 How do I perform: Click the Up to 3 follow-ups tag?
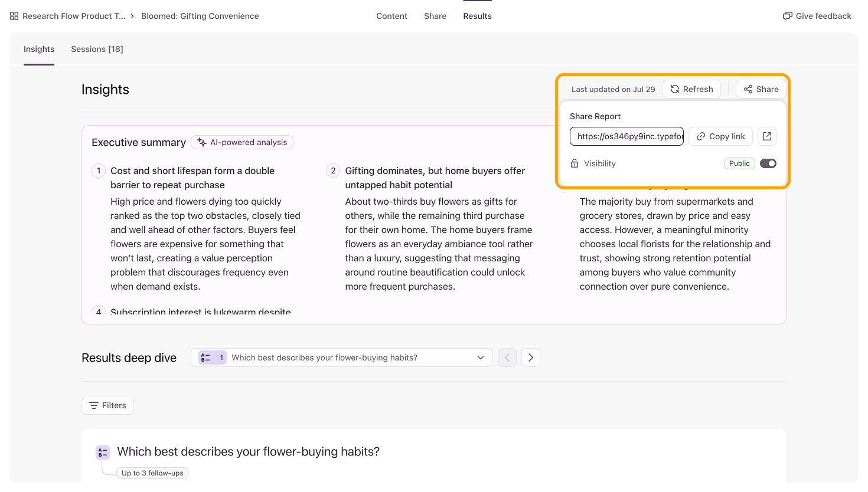[x=153, y=473]
